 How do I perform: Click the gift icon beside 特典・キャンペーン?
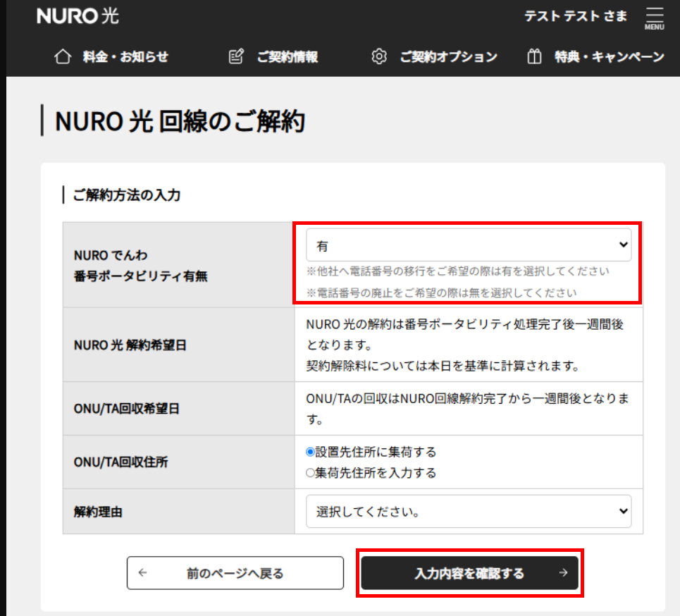click(534, 57)
